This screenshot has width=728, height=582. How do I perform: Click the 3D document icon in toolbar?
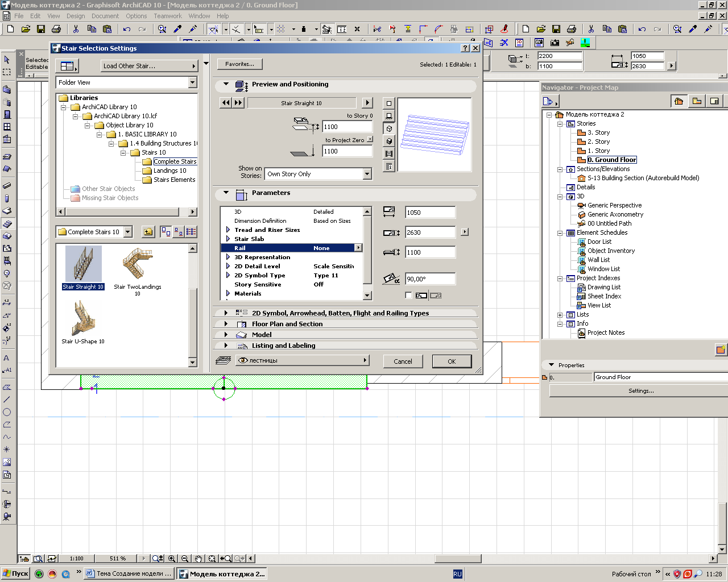[x=519, y=43]
